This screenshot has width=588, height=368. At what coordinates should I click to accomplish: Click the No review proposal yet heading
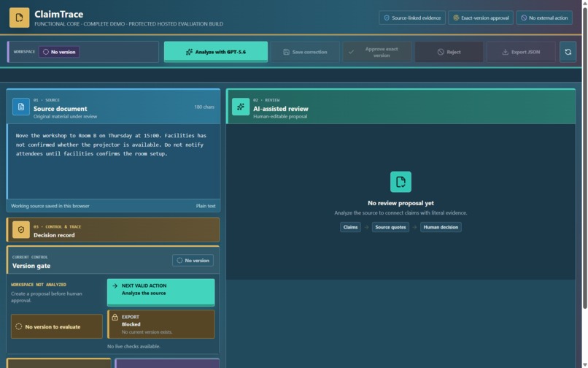pyautogui.click(x=401, y=203)
